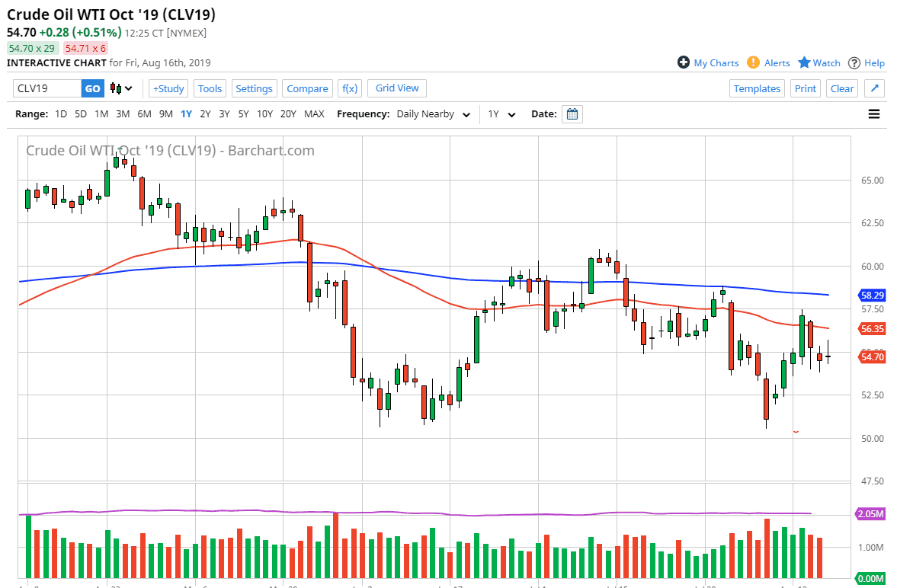Viewport: 897px width, 588px height.
Task: Open the chart type dropdown chevron
Action: [x=127, y=88]
